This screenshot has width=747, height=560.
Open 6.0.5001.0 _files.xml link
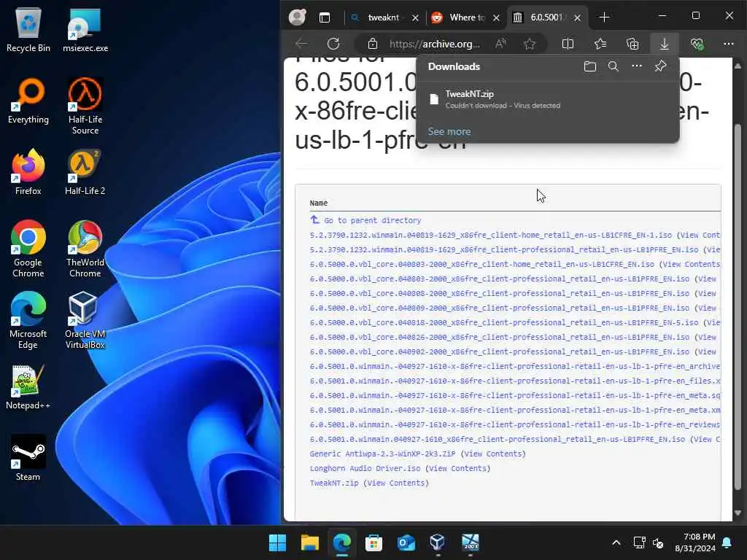click(515, 381)
